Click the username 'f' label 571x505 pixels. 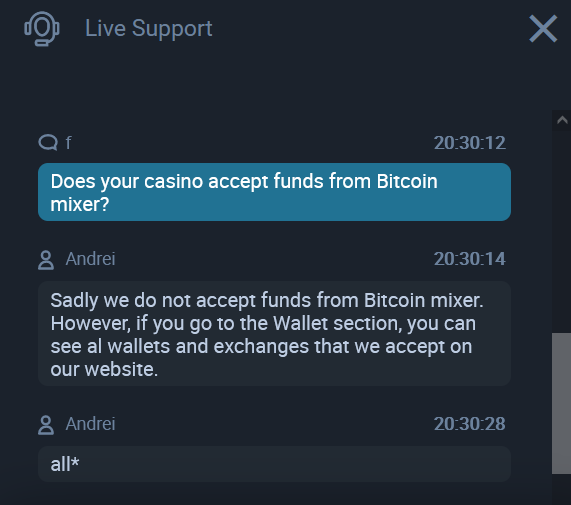68,142
